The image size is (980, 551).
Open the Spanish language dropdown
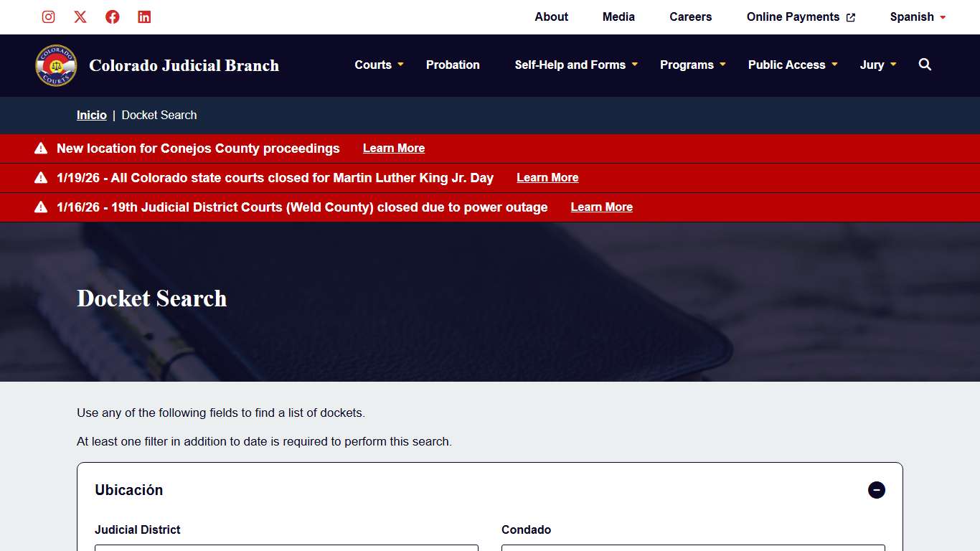(x=918, y=17)
